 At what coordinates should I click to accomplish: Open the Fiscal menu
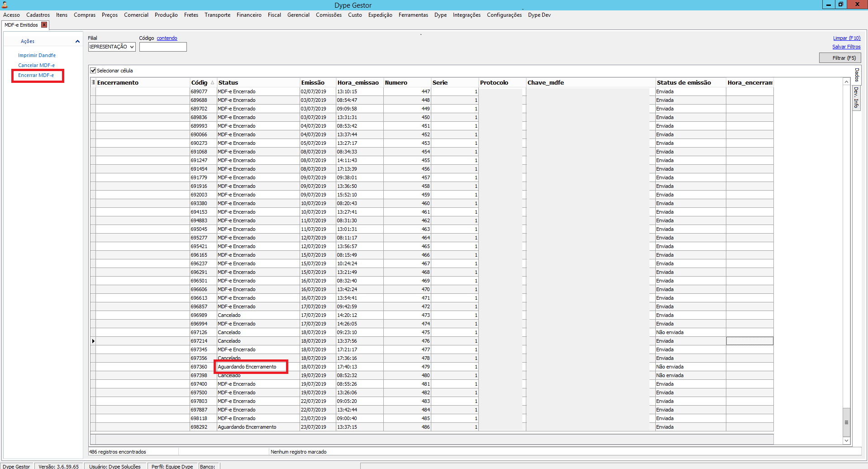click(274, 15)
